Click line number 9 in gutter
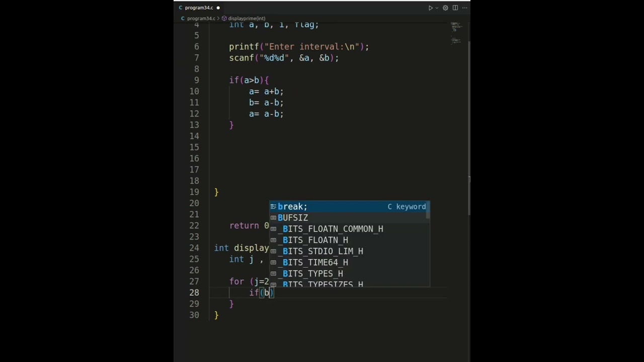 tap(197, 80)
